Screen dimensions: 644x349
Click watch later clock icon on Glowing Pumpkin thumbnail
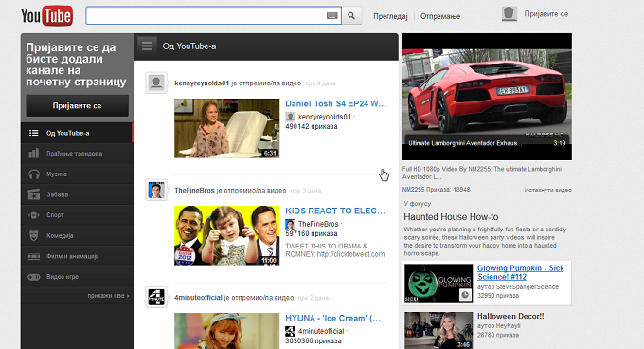point(465,295)
